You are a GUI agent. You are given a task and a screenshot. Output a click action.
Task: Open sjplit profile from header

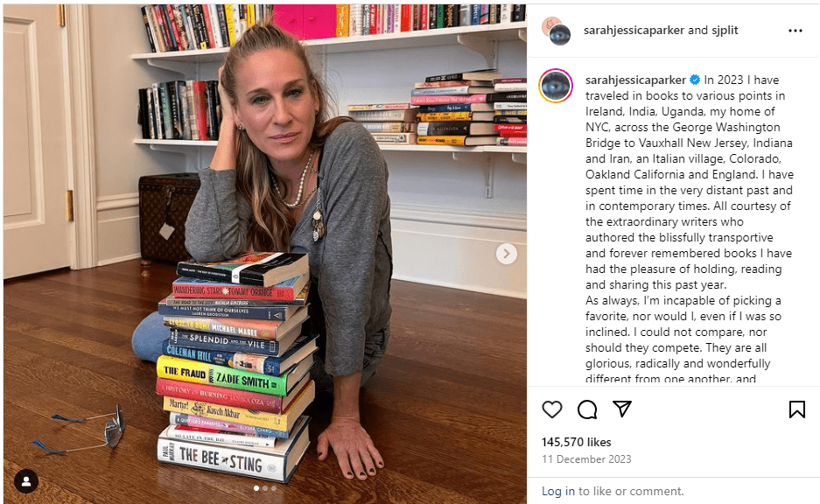[x=725, y=31]
